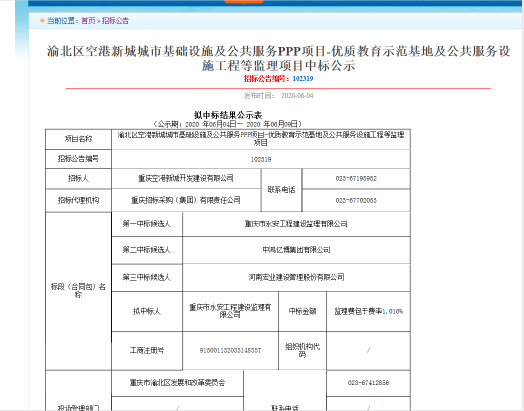Click the 公示期 date range line

click(228, 124)
